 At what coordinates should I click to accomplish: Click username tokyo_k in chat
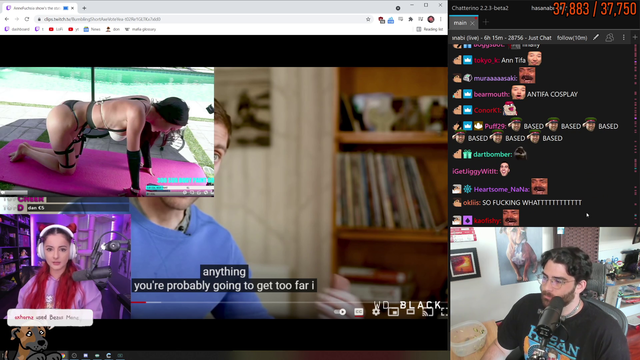[486, 60]
